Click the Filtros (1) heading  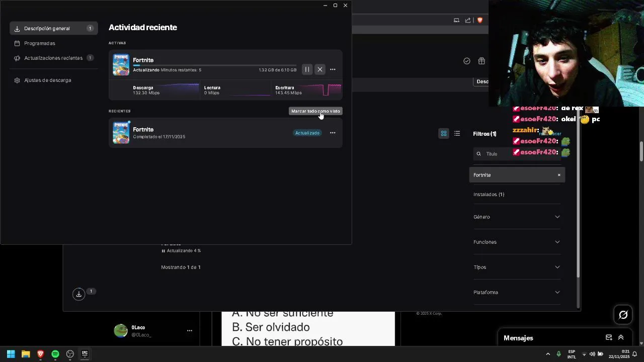pos(485,134)
